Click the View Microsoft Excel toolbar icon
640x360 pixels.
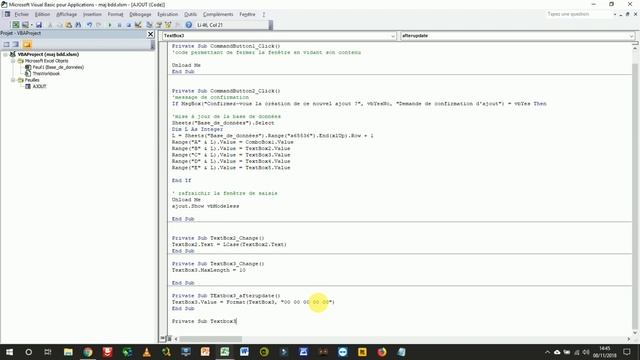pyautogui.click(x=16, y=25)
